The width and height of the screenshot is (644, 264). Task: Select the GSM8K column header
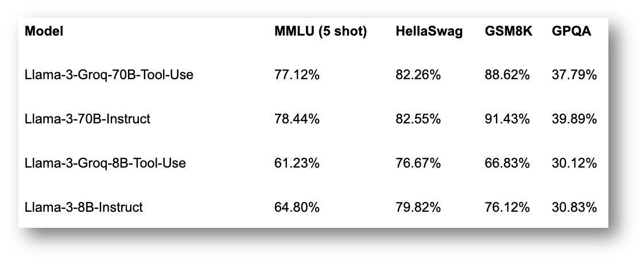(x=509, y=32)
